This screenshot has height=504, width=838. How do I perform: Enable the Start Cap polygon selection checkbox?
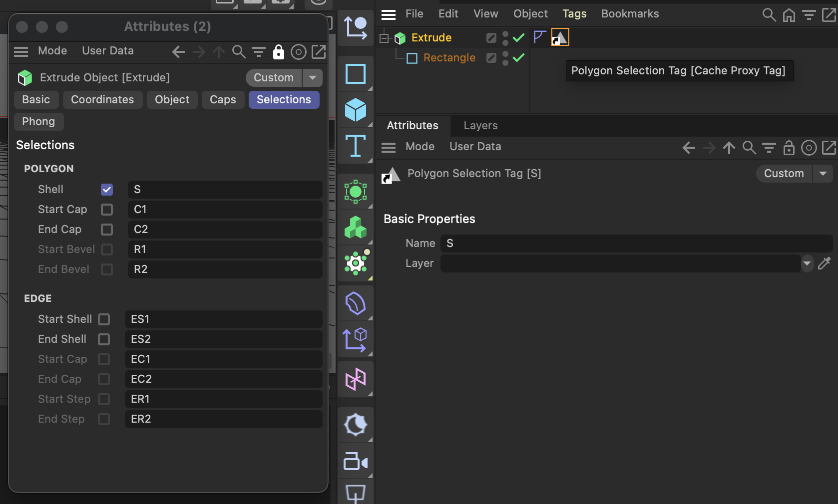pyautogui.click(x=107, y=210)
